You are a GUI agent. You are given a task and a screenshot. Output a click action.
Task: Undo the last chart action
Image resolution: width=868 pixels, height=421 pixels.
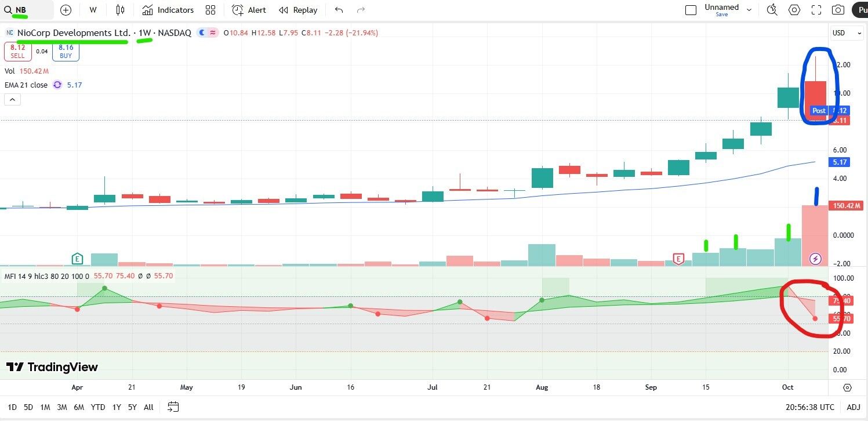click(339, 10)
